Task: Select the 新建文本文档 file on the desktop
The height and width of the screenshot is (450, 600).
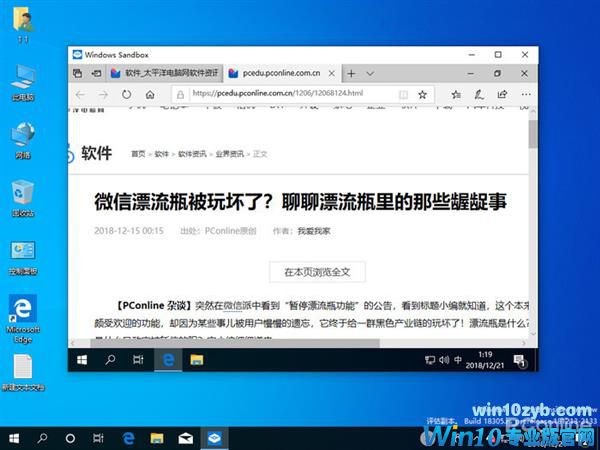Action: point(23,372)
